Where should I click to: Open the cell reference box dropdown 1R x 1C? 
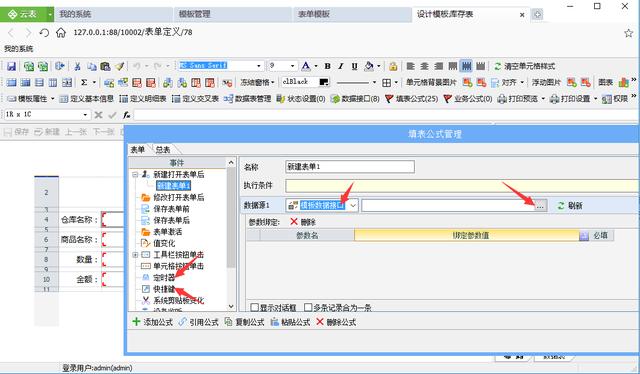click(x=85, y=115)
